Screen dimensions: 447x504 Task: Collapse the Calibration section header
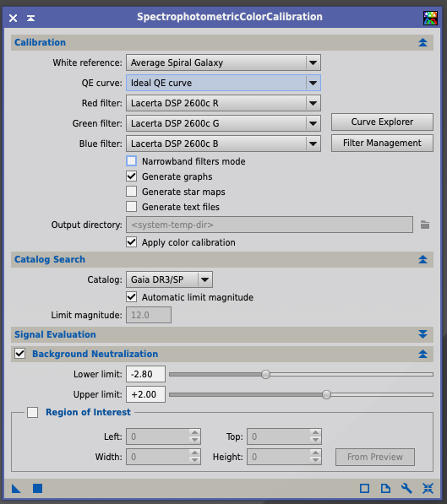point(422,42)
